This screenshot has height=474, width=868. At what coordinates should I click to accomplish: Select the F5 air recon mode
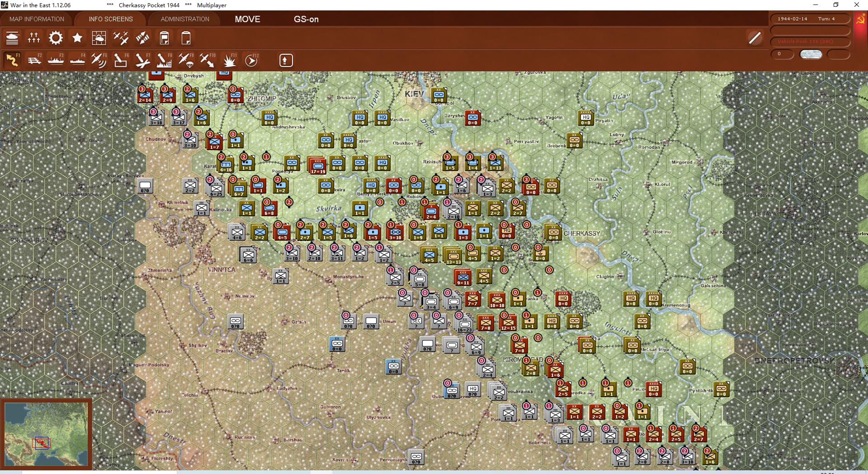tap(99, 60)
